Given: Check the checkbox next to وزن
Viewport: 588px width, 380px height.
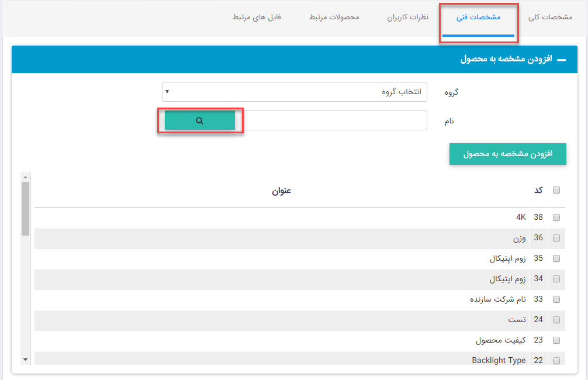Looking at the screenshot, I should point(556,238).
